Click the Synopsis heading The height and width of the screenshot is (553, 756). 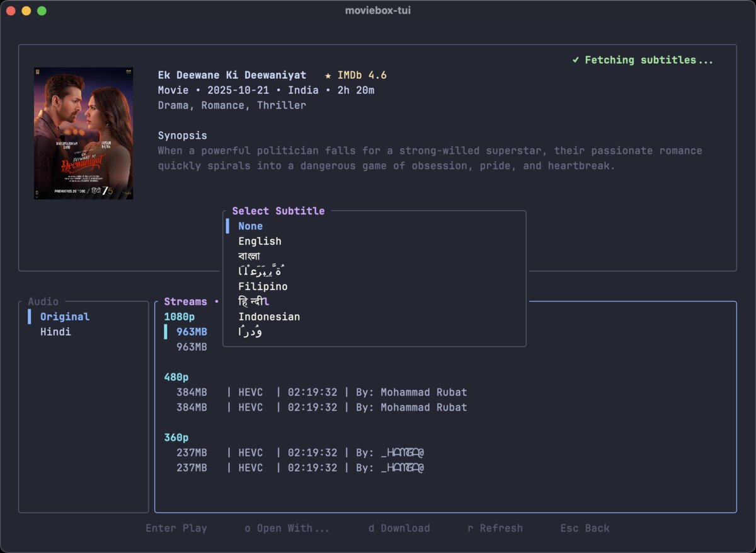coord(183,136)
